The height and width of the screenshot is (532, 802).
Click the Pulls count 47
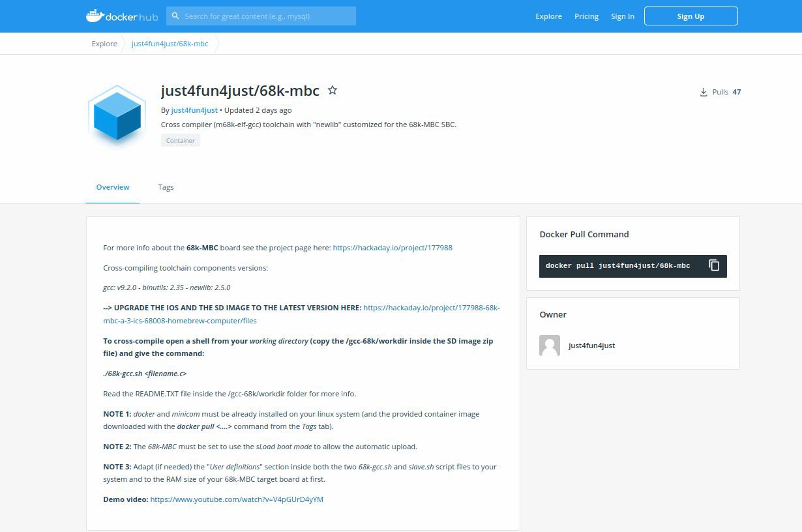click(x=737, y=92)
